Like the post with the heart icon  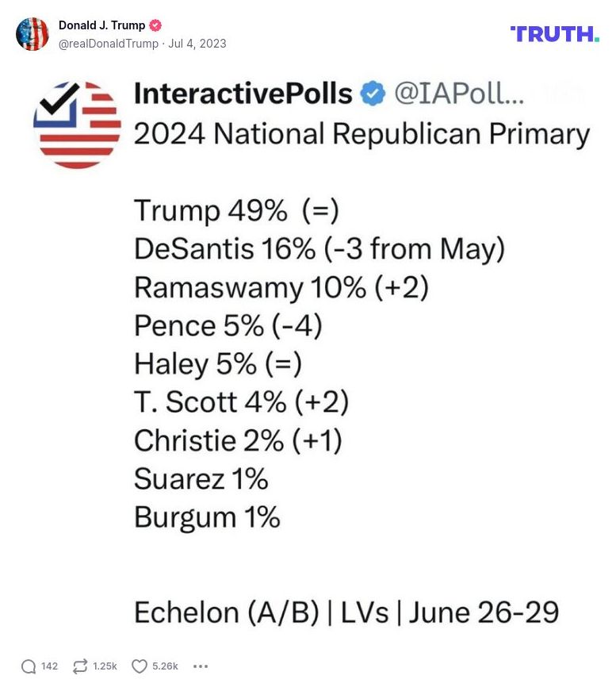140,666
